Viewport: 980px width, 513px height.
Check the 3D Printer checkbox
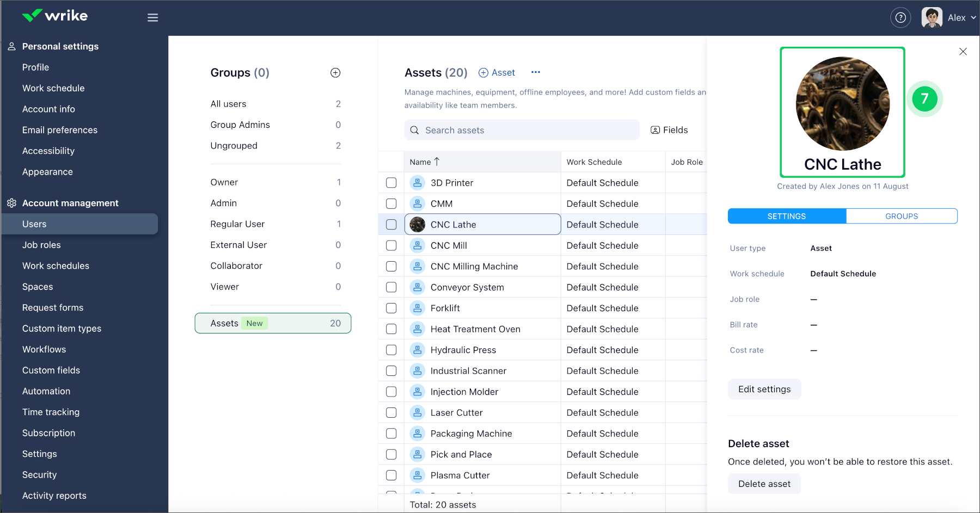coord(391,183)
